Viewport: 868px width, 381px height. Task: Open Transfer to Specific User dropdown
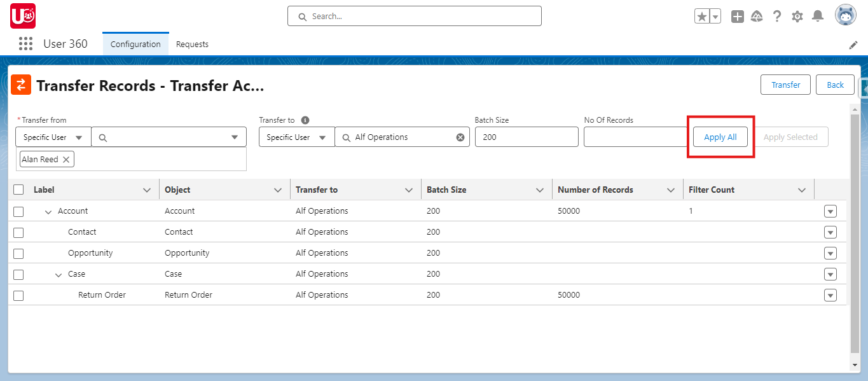tap(296, 137)
